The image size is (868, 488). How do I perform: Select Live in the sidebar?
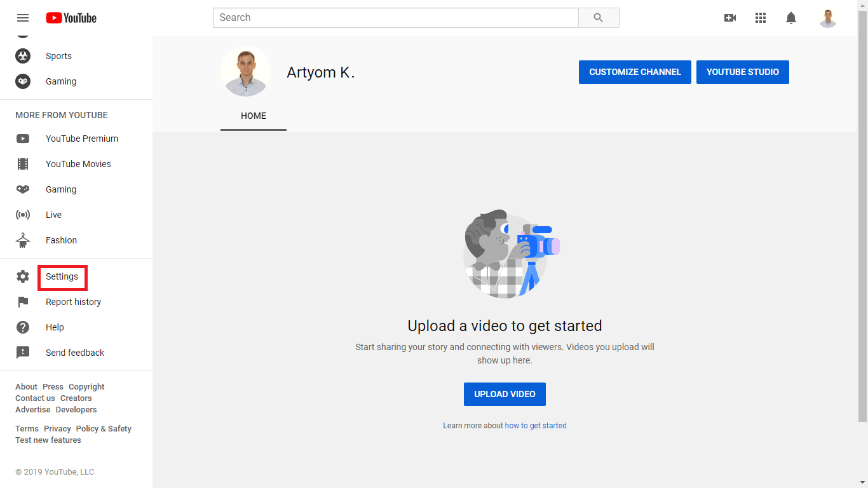[x=53, y=215]
